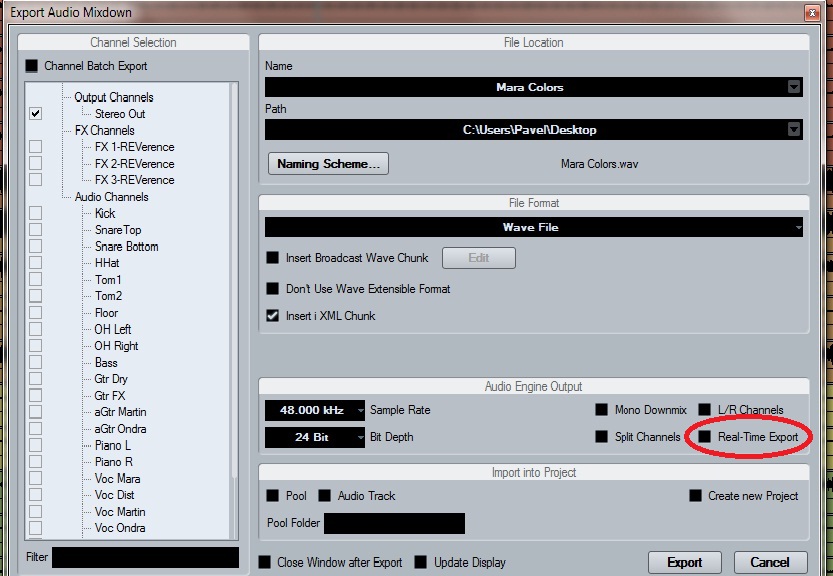Open the Path dropdown arrow
The height and width of the screenshot is (576, 833).
[794, 129]
